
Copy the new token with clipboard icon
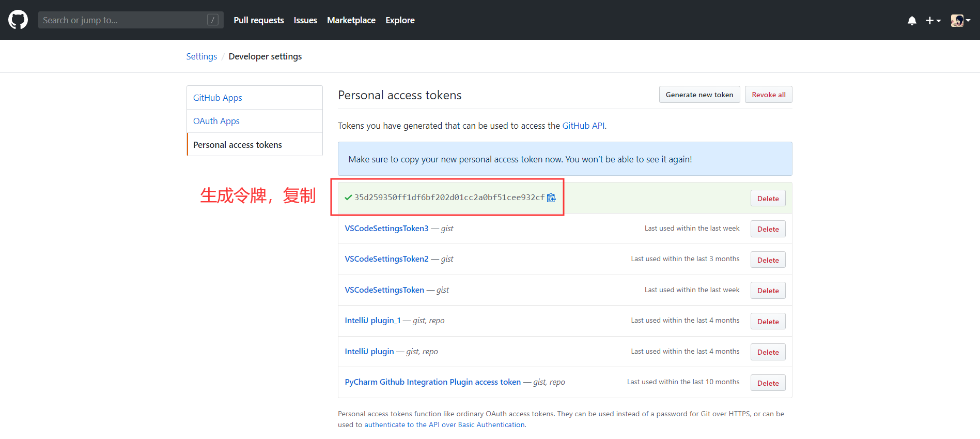point(551,198)
